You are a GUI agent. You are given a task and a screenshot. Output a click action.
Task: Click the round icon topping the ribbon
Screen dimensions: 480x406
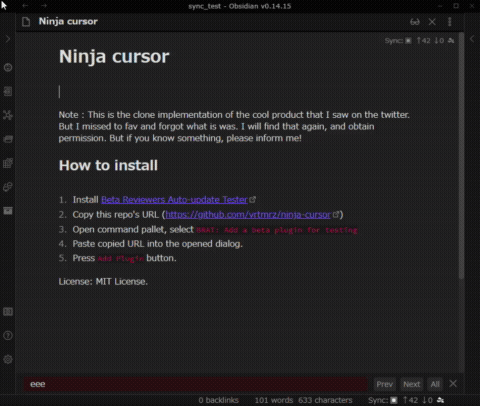(8, 67)
